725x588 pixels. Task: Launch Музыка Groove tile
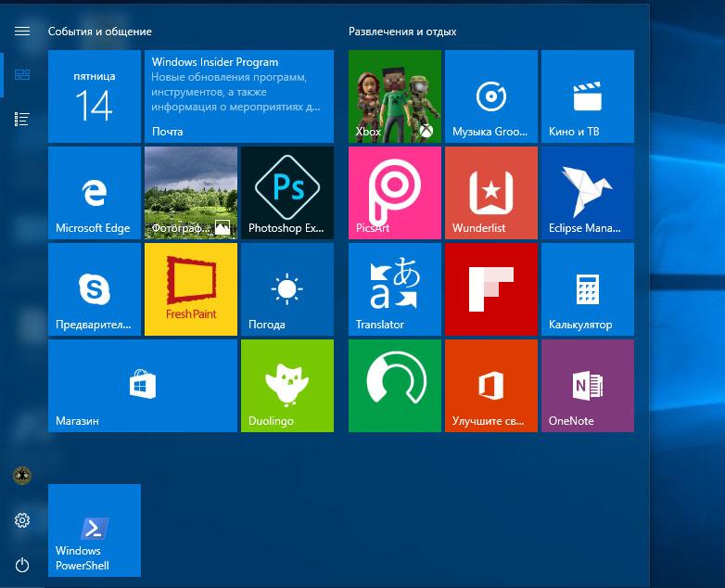491,96
